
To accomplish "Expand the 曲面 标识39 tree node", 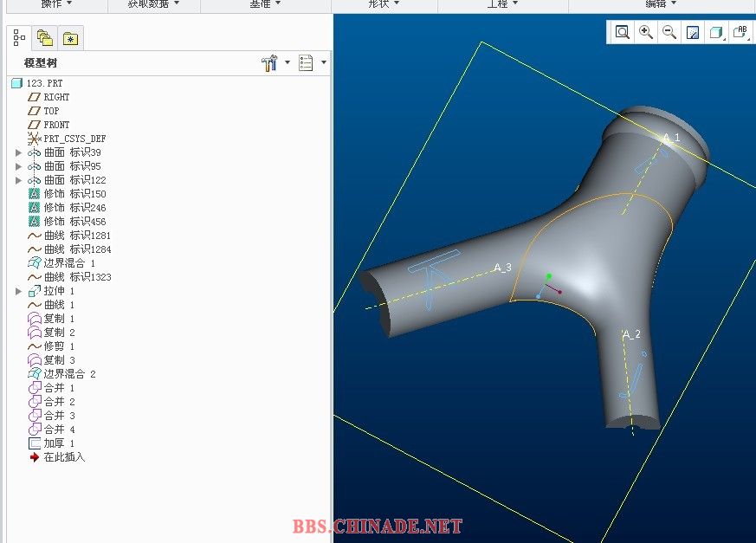I will pyautogui.click(x=19, y=152).
